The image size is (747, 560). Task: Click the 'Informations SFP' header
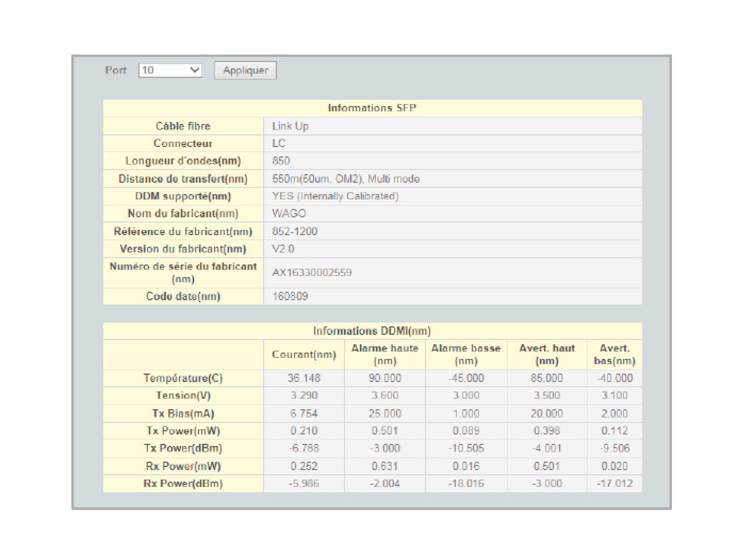coord(372,108)
